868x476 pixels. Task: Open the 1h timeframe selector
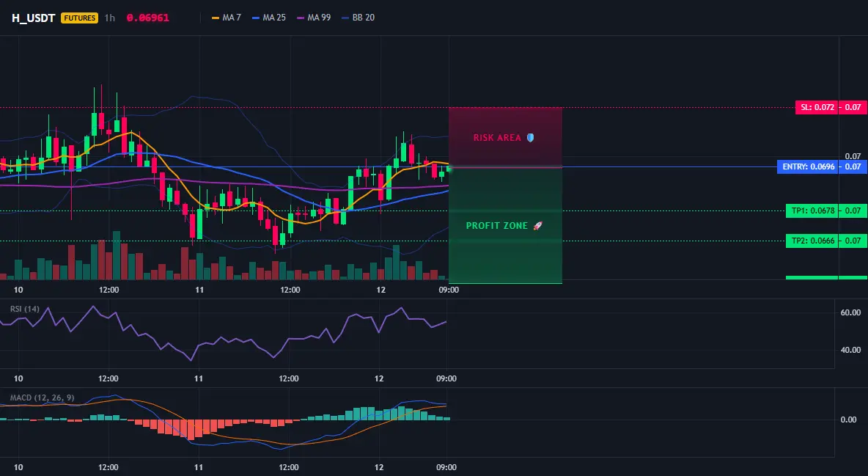click(110, 18)
